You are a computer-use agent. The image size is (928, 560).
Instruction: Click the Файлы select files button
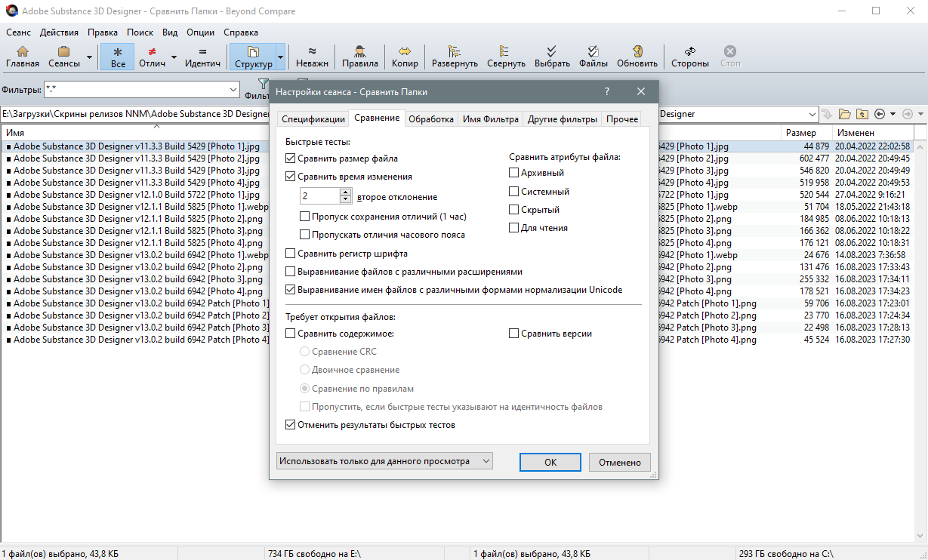(593, 57)
